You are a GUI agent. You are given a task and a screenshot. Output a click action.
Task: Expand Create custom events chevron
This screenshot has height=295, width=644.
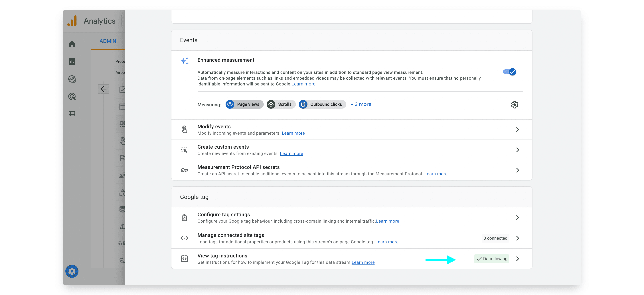[517, 150]
